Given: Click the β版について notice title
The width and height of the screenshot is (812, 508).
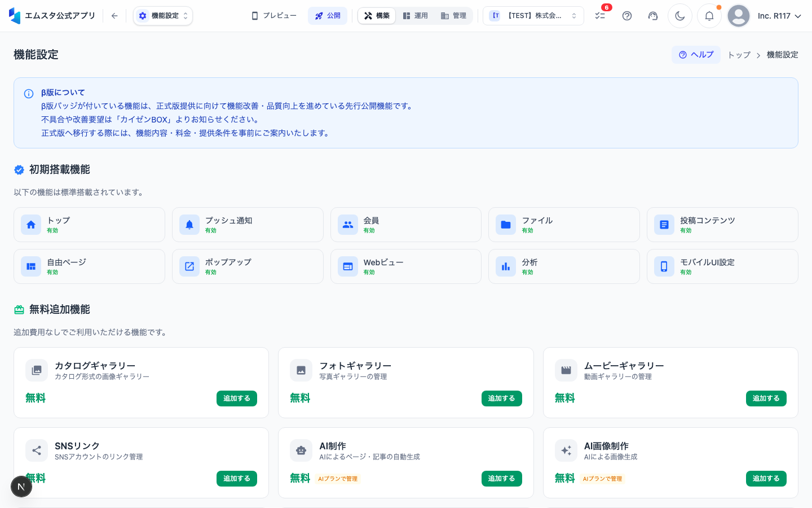Looking at the screenshot, I should [x=63, y=93].
